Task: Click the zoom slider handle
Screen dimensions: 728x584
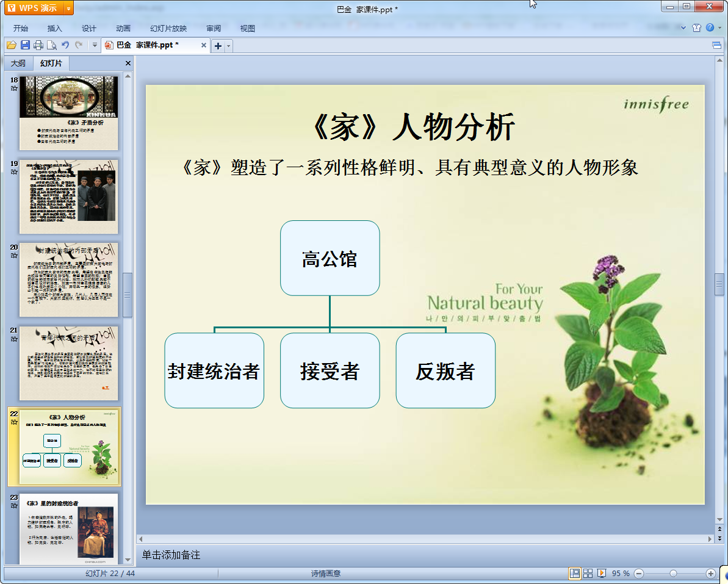Action: click(x=673, y=574)
